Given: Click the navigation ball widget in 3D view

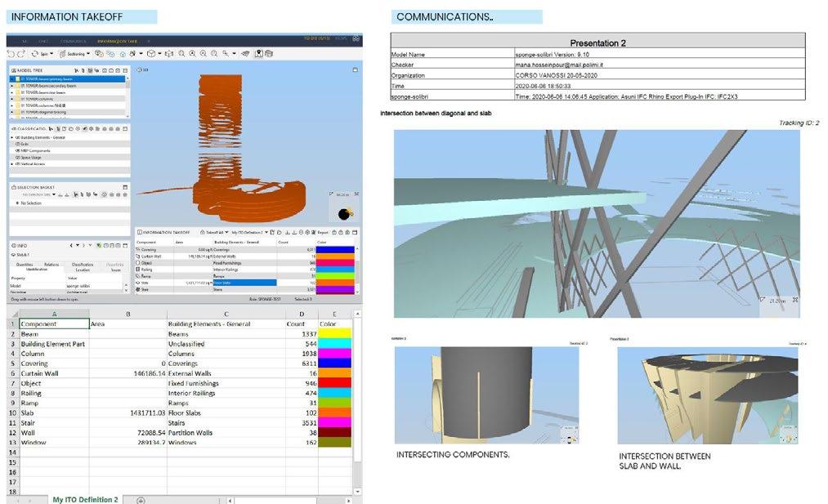Looking at the screenshot, I should click(345, 214).
